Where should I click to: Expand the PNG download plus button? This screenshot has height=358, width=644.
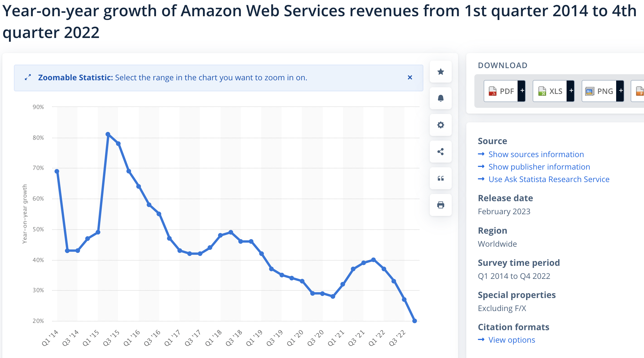pyautogui.click(x=621, y=91)
